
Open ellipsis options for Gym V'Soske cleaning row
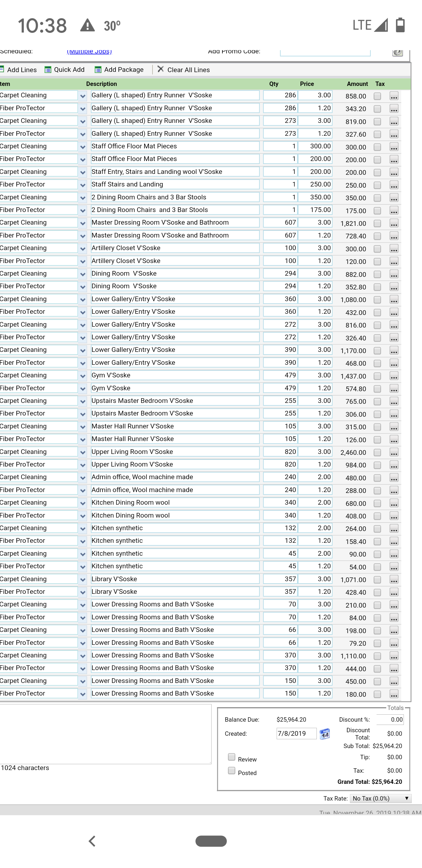[394, 376]
